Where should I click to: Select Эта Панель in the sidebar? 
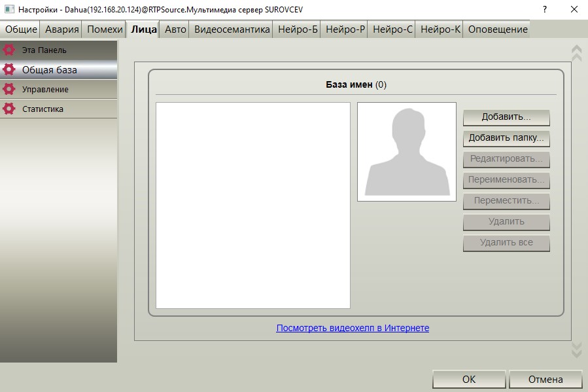point(58,50)
